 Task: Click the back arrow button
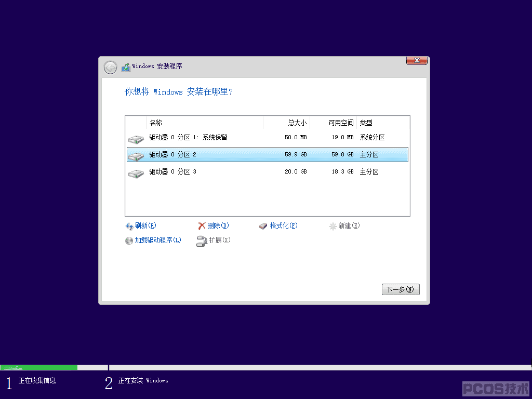110,68
